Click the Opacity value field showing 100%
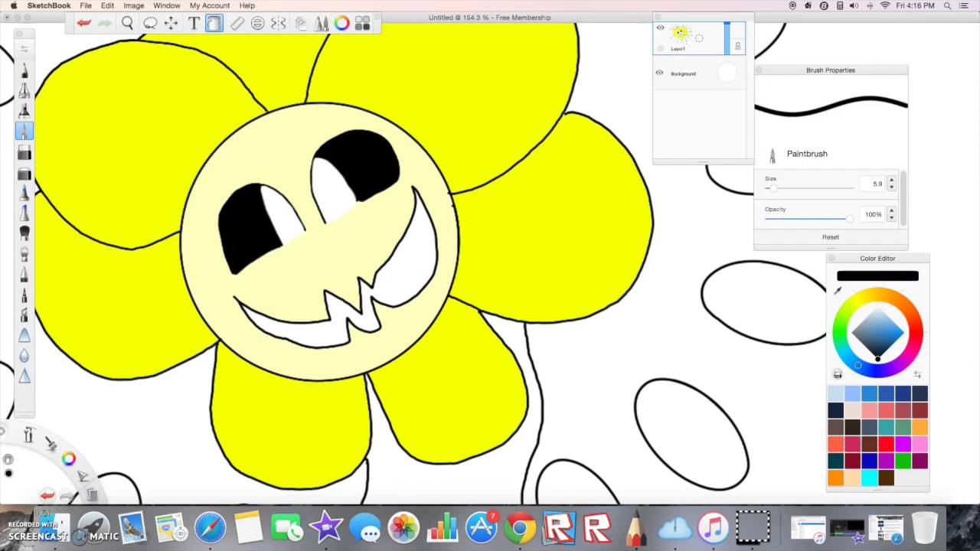Viewport: 980px width, 551px height. click(872, 214)
